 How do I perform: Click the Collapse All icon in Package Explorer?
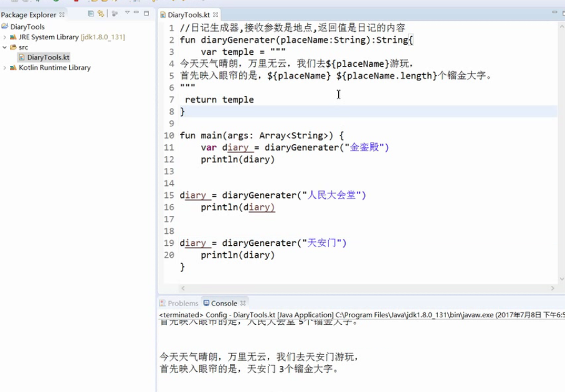click(x=91, y=14)
